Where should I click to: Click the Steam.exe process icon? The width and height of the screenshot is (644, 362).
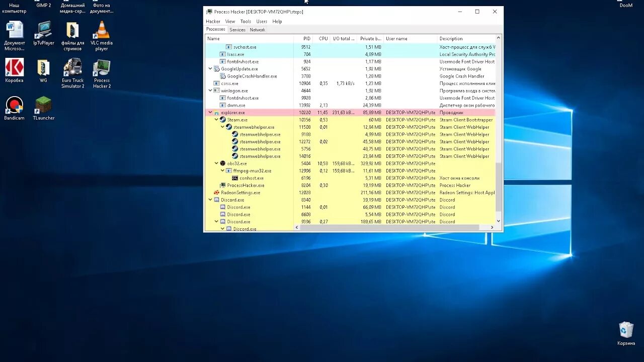tap(223, 120)
